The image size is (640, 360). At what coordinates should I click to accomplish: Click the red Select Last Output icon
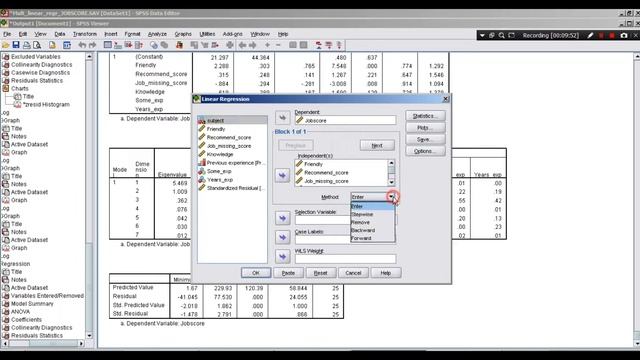click(180, 45)
